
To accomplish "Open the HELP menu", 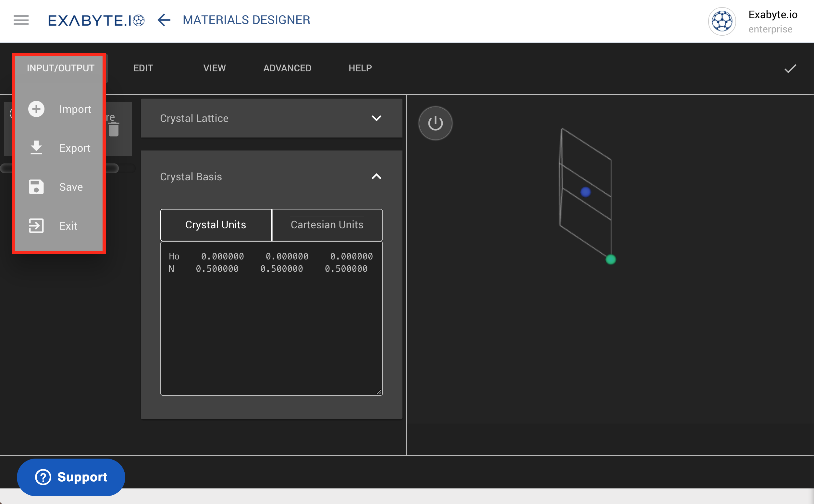I will click(x=360, y=68).
